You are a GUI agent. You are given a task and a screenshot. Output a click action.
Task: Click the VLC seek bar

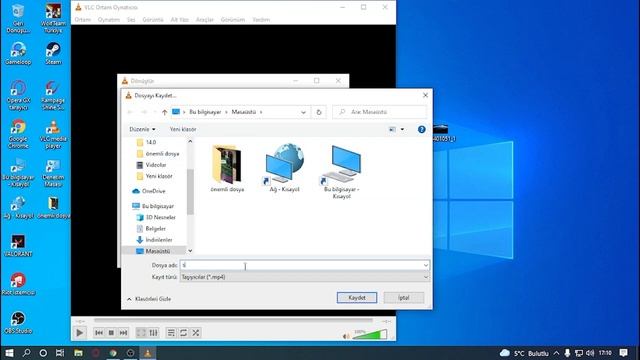tap(233, 321)
